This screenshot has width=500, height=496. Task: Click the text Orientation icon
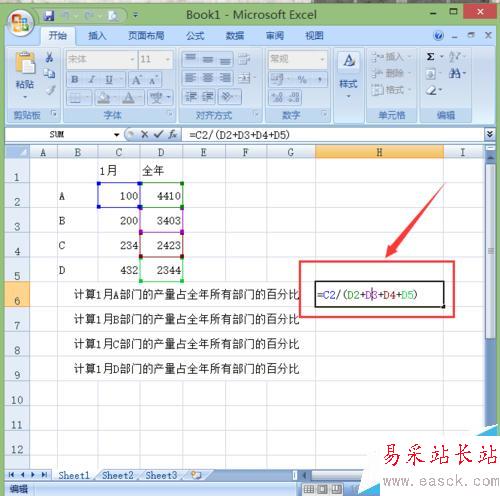[228, 97]
